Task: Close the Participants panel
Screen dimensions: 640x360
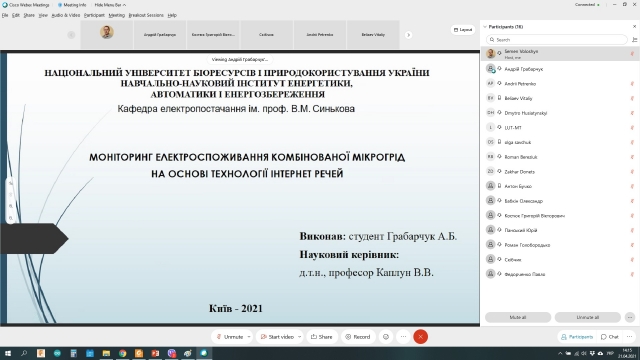Action: (x=634, y=27)
